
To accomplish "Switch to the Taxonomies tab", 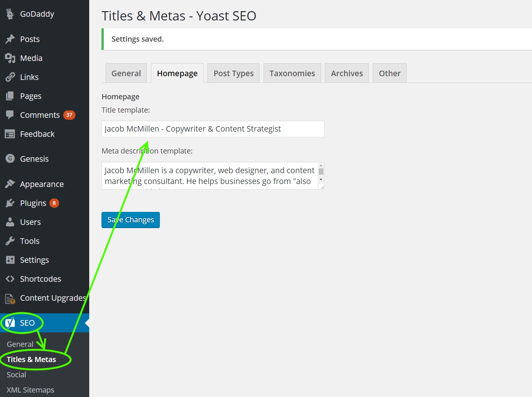I will point(292,73).
